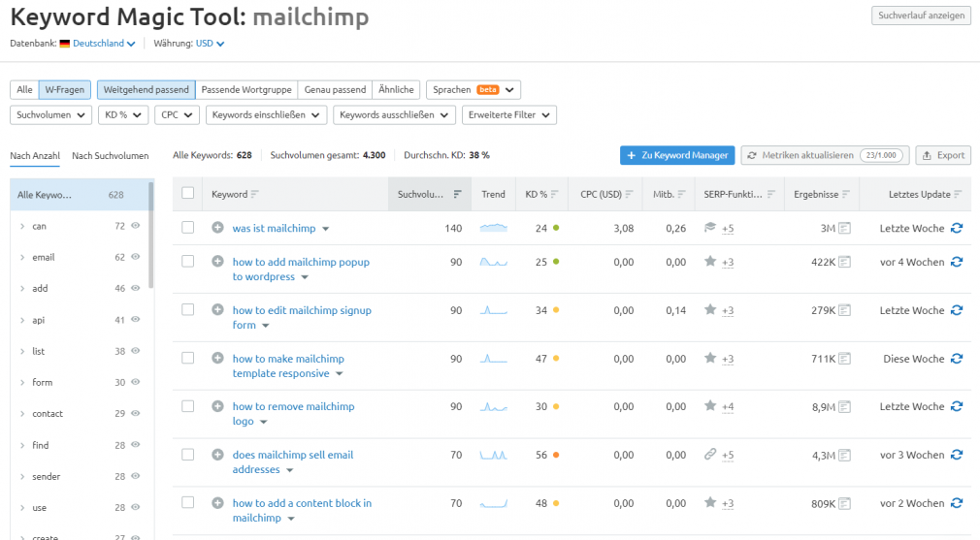Open 'does mailchimp sell email addresses' link
This screenshot has height=540, width=980.
click(292, 462)
